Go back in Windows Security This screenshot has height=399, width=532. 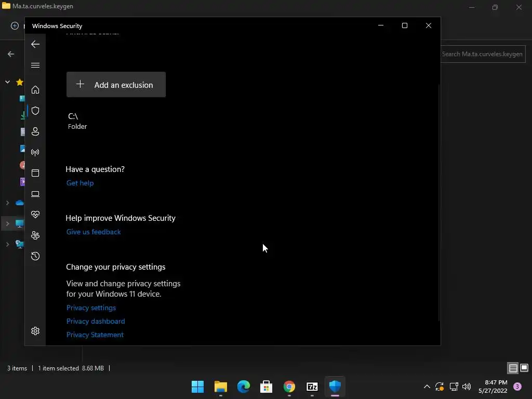click(x=35, y=44)
